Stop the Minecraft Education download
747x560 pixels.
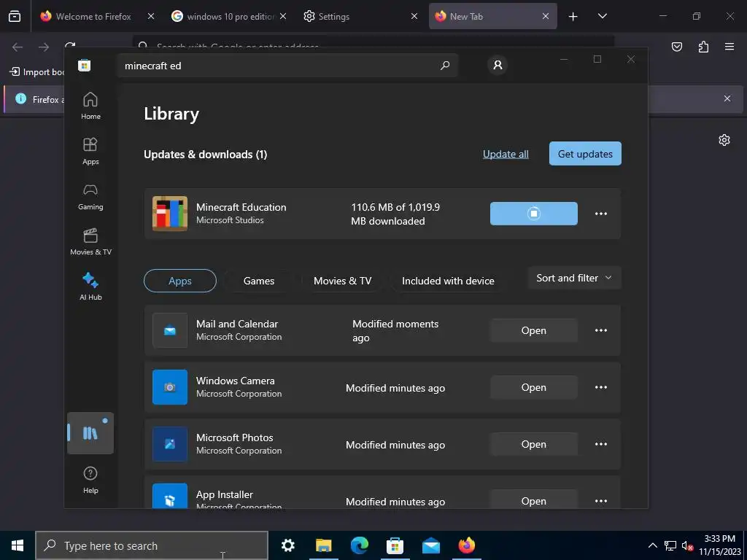click(533, 214)
